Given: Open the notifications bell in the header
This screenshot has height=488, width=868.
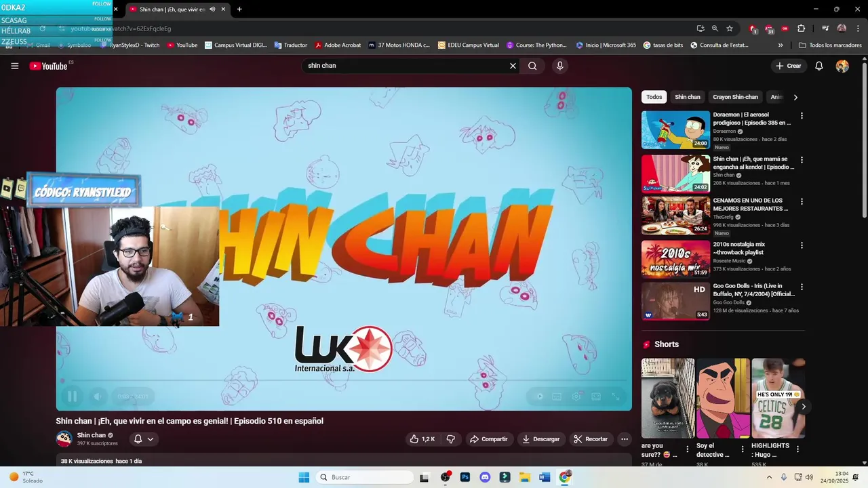Looking at the screenshot, I should tap(819, 66).
